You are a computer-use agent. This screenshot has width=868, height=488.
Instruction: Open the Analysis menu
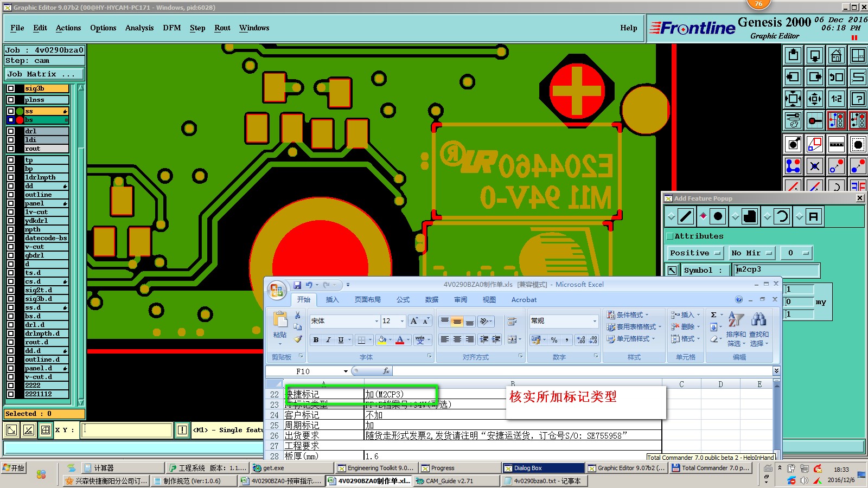139,28
